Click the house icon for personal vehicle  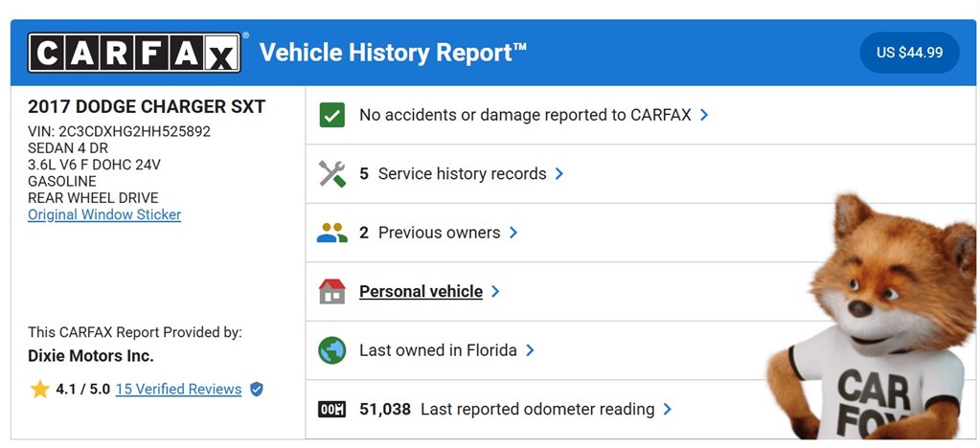(x=331, y=291)
